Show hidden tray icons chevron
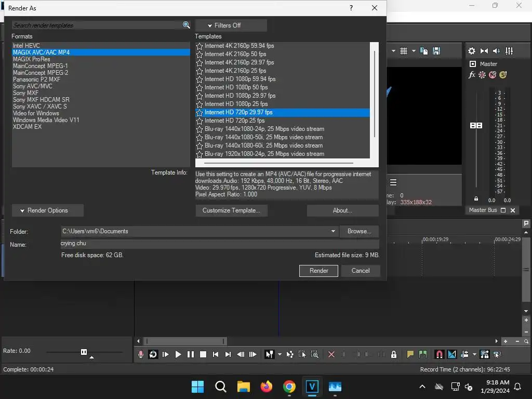Viewport: 532px width, 399px height. point(422,387)
